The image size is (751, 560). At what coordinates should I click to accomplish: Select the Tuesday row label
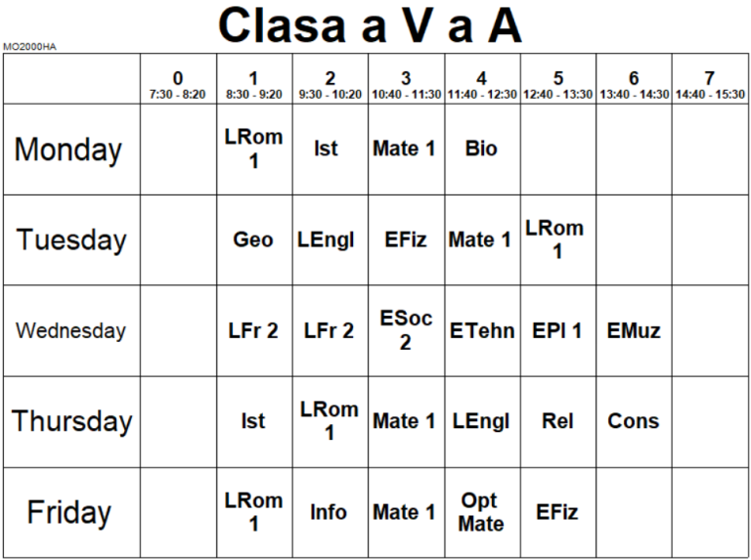tap(69, 240)
